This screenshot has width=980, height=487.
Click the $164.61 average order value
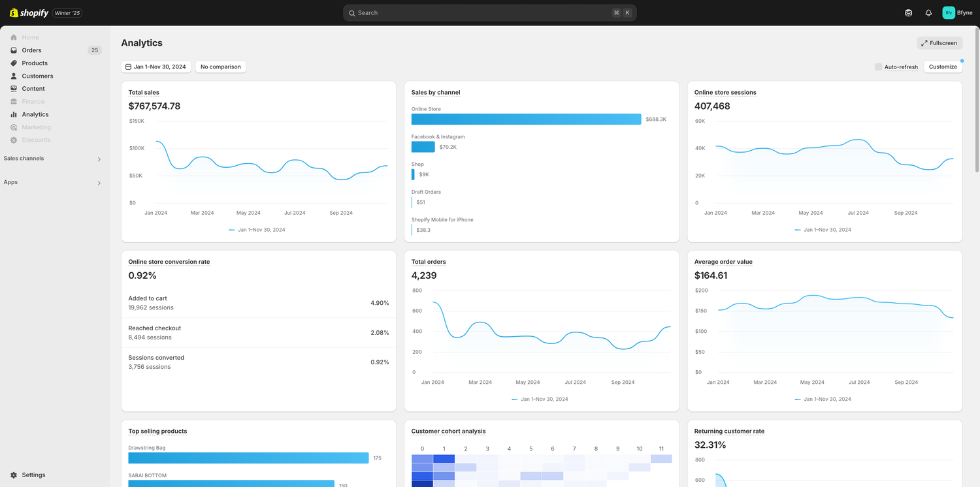[x=711, y=275]
